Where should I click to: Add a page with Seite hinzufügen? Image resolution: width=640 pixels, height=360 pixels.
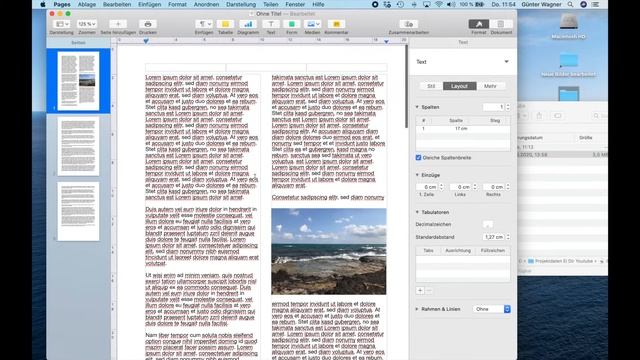pyautogui.click(x=118, y=24)
